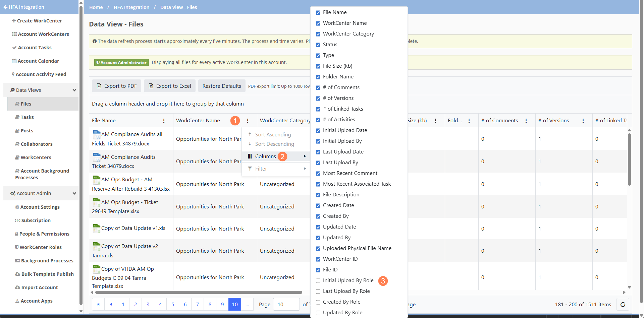This screenshot has width=644, height=318.
Task: Click the lightning icon for Account Activity Feed
Action: [x=12, y=74]
